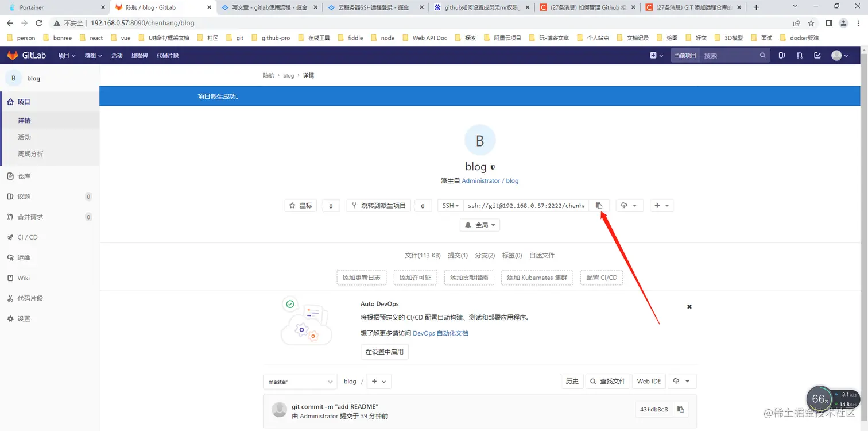This screenshot has width=868, height=431.
Task: Open the plus dropdown next to clone download
Action: pyautogui.click(x=661, y=206)
